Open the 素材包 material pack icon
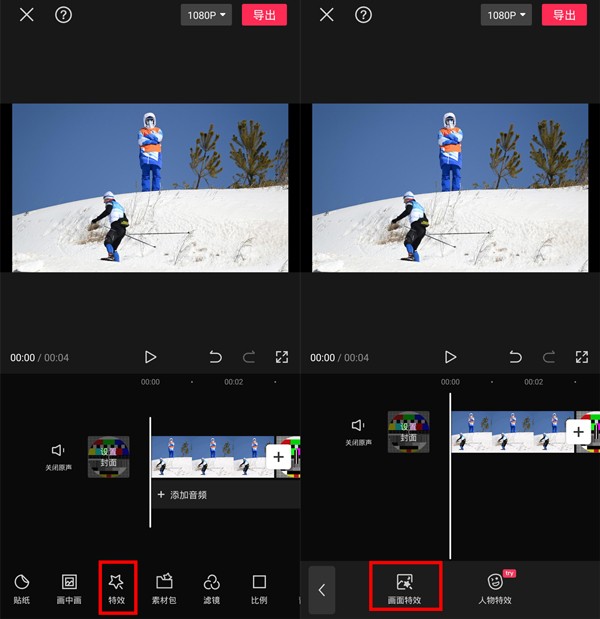This screenshot has height=619, width=600. [164, 589]
